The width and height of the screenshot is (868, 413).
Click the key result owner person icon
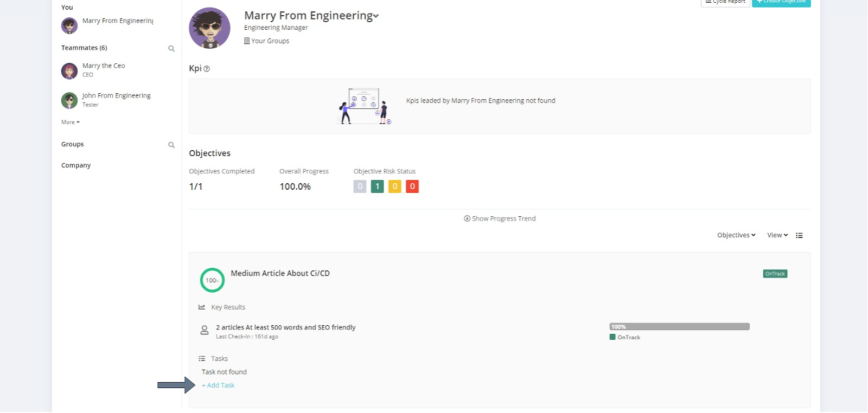(205, 330)
